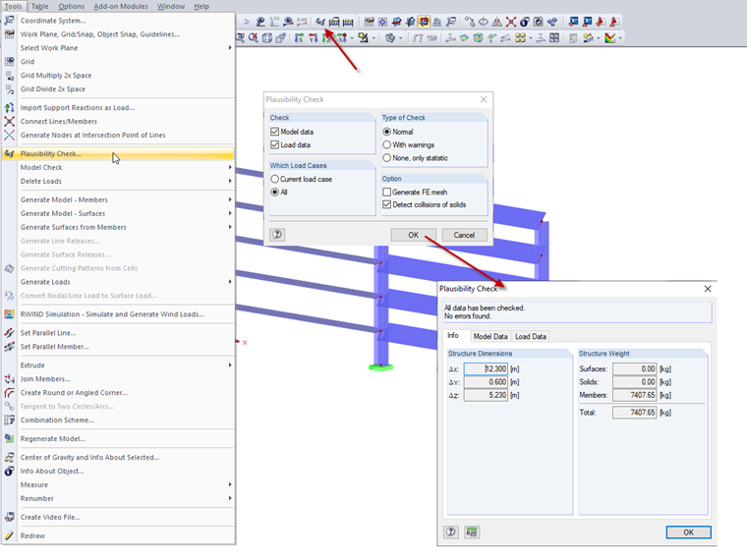Click the Join Members icon
The width and height of the screenshot is (747, 560).
point(9,379)
